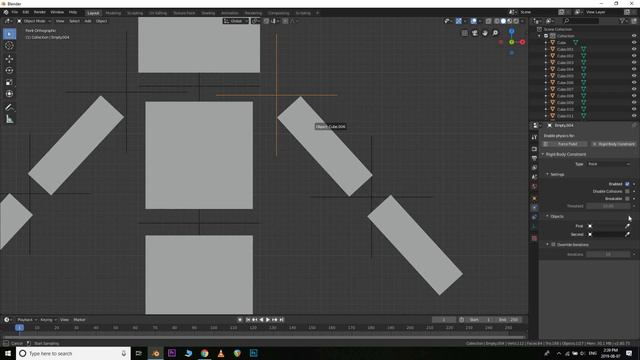Click the Rigid Body Constraint button
This screenshot has width=640, height=360.
tap(613, 144)
